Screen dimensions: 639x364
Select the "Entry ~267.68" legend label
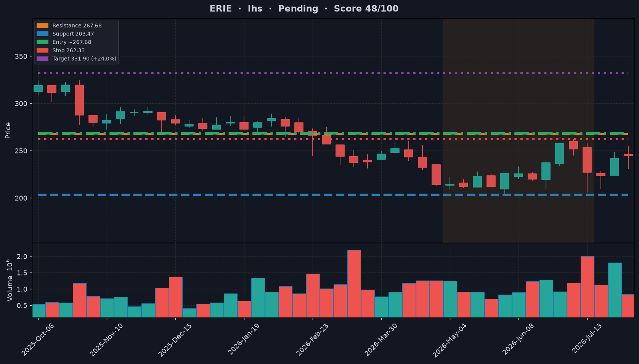tap(72, 42)
